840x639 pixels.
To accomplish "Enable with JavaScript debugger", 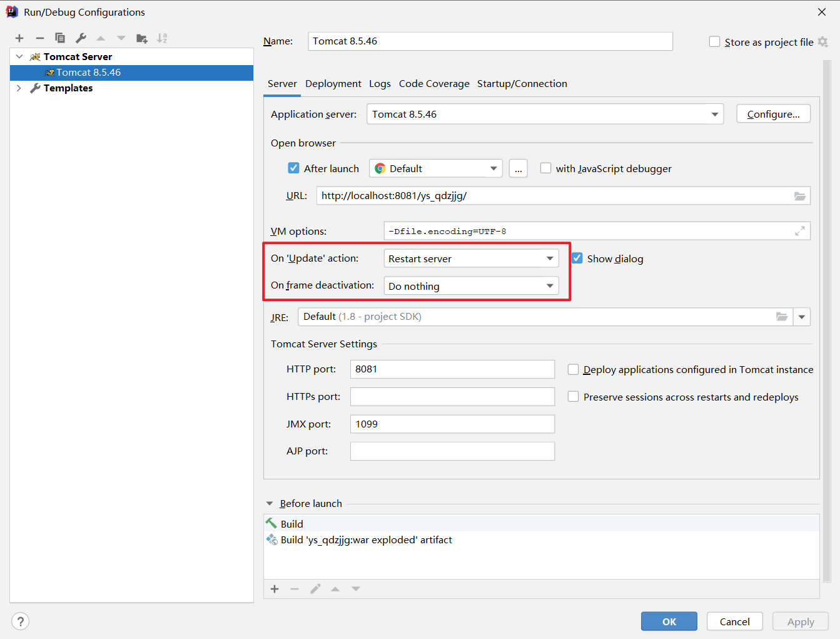I will pos(545,168).
